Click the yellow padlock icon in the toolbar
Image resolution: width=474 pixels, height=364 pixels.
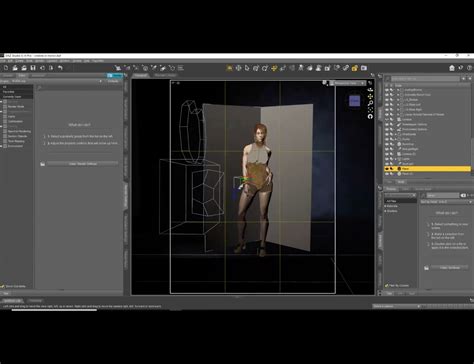click(355, 68)
